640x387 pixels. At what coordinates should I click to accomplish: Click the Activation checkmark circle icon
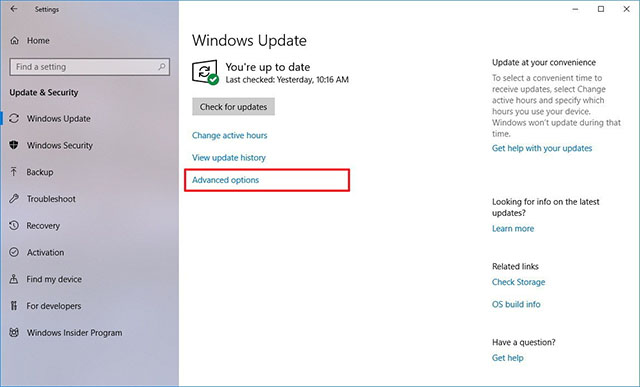point(14,252)
